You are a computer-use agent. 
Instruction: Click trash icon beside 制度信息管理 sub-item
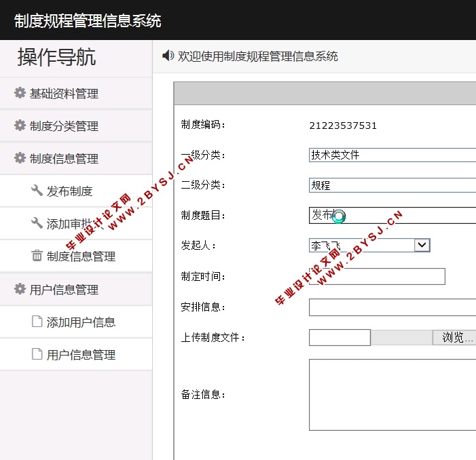[37, 256]
